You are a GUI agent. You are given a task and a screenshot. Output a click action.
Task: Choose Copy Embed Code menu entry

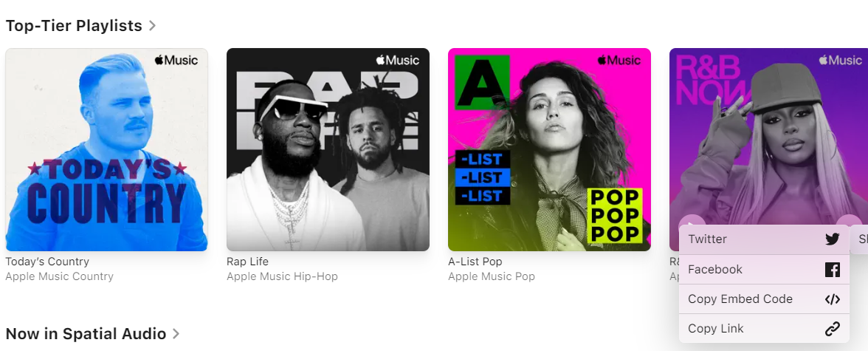[x=764, y=299]
